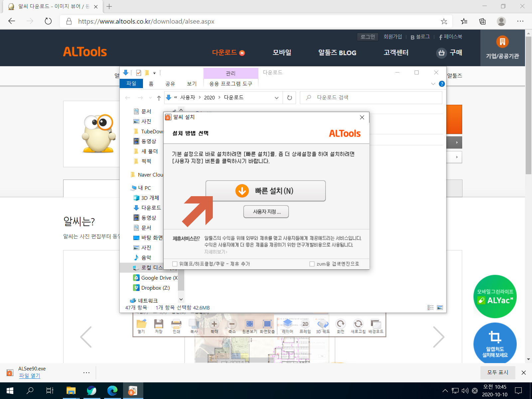Close the browser download bar

tap(524, 373)
